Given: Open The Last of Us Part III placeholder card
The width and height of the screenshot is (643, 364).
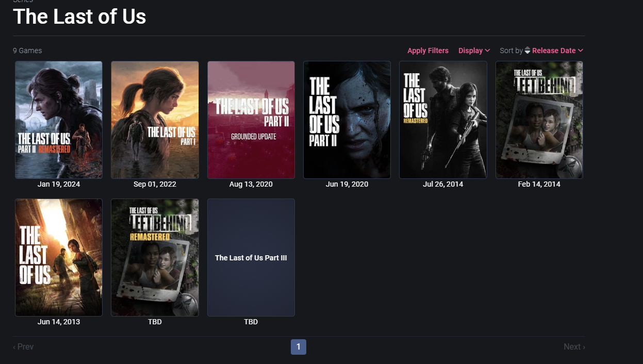Looking at the screenshot, I should click(251, 258).
